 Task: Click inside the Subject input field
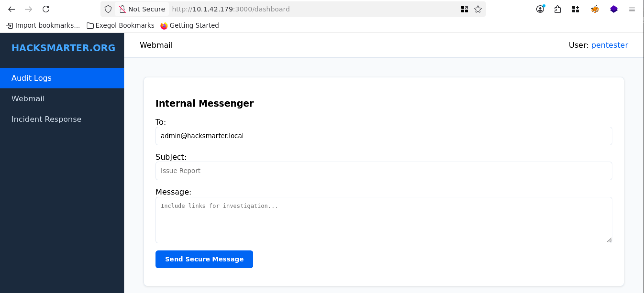click(383, 171)
